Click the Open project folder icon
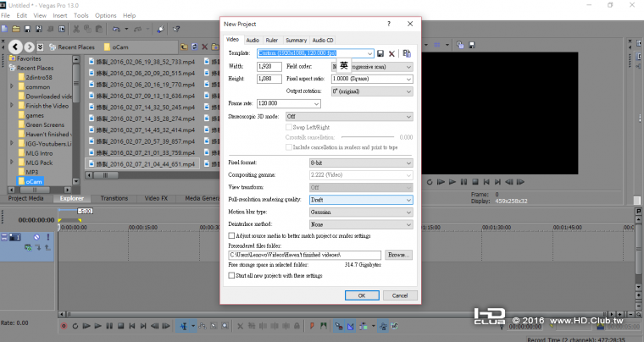Screen dimensions: 644x342 pos(16,28)
